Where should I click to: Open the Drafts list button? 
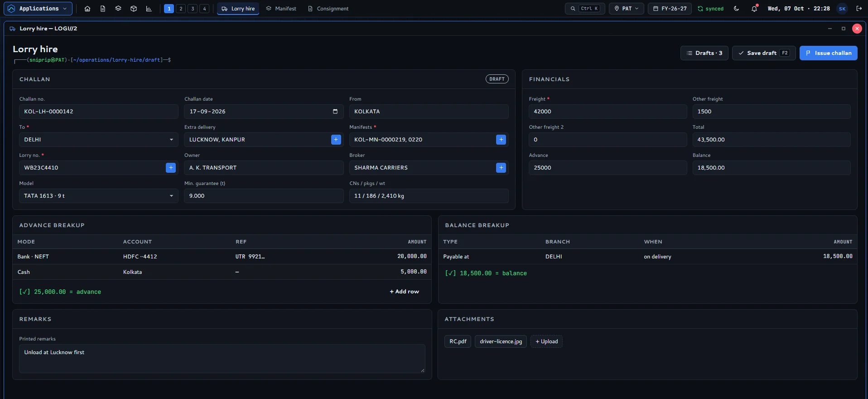(704, 53)
